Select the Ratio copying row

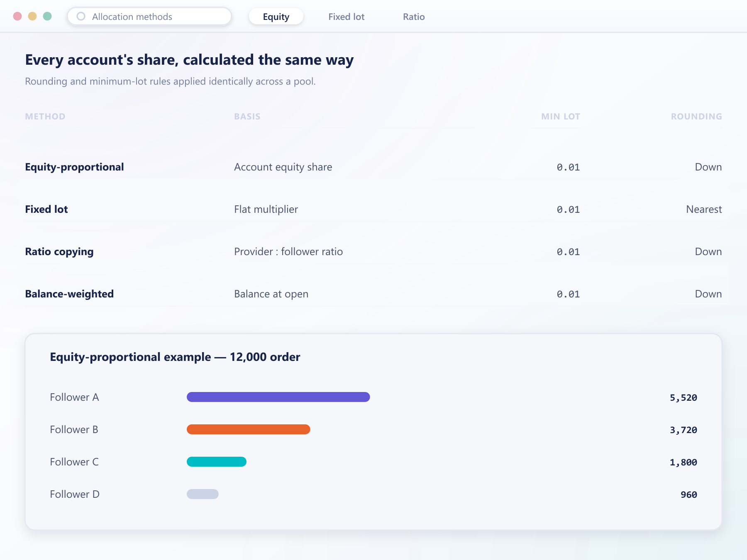373,251
